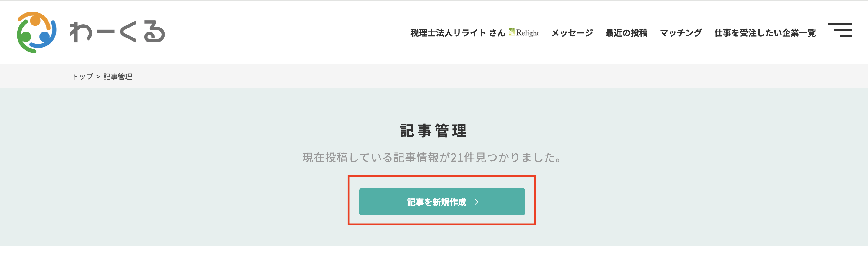
Task: Go back to トップ via the breadcrumb
Action: click(83, 77)
